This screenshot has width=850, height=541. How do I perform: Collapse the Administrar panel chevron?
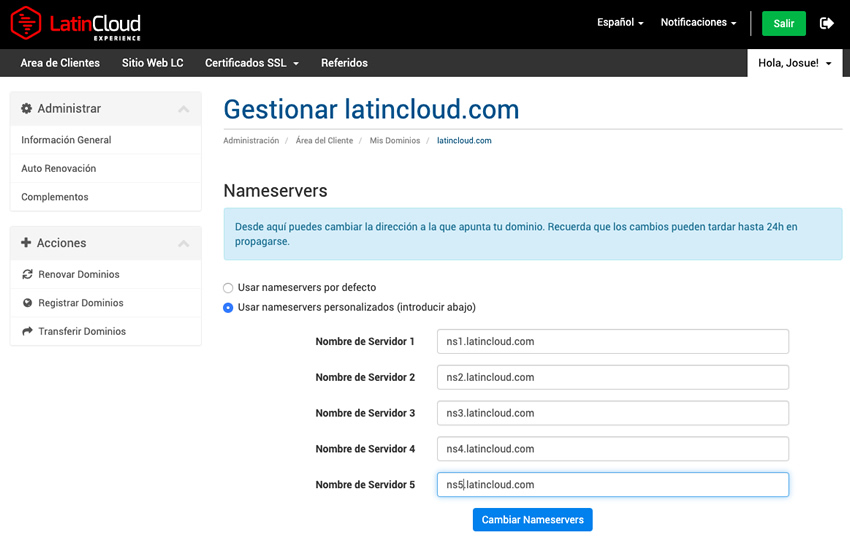pos(184,109)
